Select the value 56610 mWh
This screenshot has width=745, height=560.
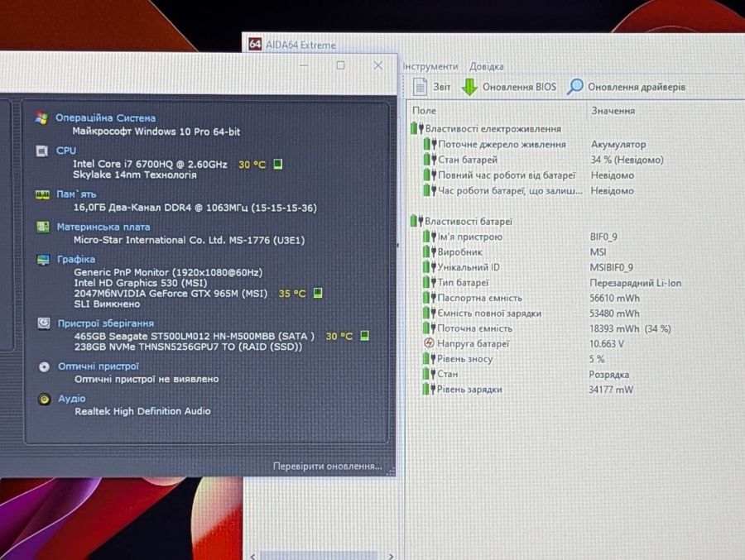614,299
